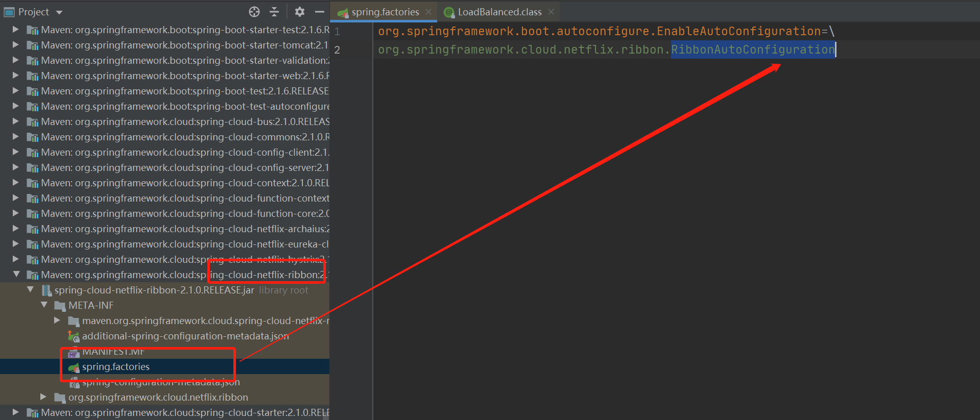Screen dimensions: 980x420
Task: Expand Maven spring-boot-starter-validation library
Action: pos(16,60)
